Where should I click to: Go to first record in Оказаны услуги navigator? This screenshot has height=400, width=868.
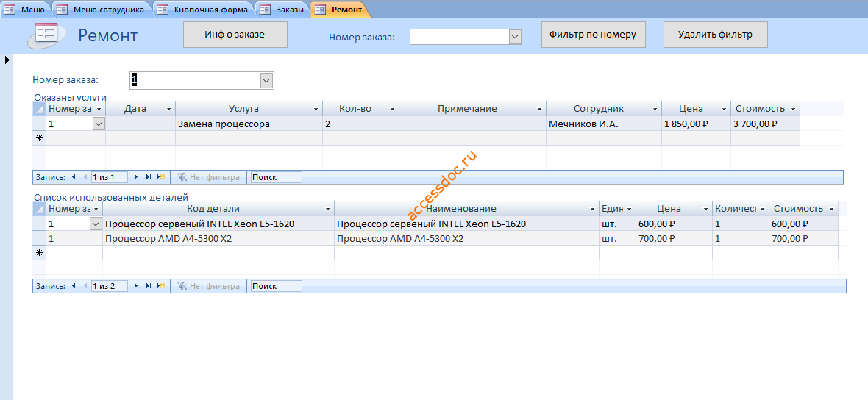click(x=73, y=177)
